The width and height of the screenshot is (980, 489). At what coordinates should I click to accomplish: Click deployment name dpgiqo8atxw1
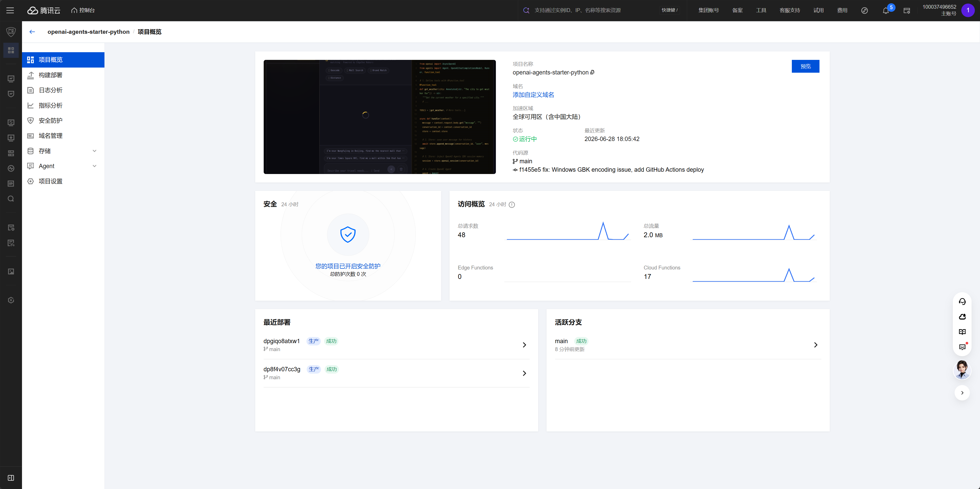coord(282,341)
